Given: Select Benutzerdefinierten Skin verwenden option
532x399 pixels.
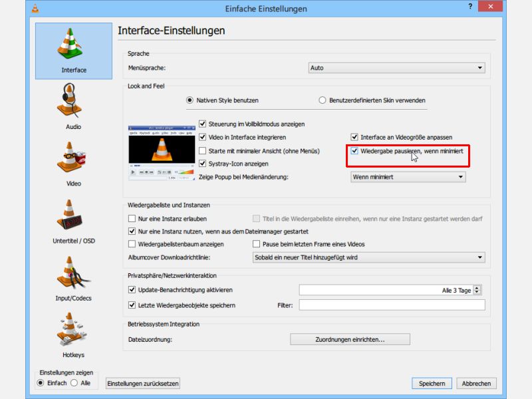Looking at the screenshot, I should pyautogui.click(x=372, y=100).
